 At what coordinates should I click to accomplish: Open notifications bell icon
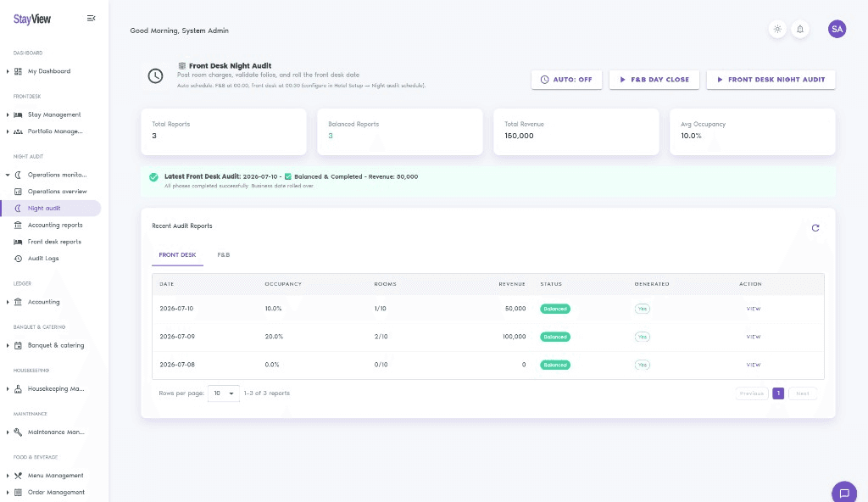point(800,29)
